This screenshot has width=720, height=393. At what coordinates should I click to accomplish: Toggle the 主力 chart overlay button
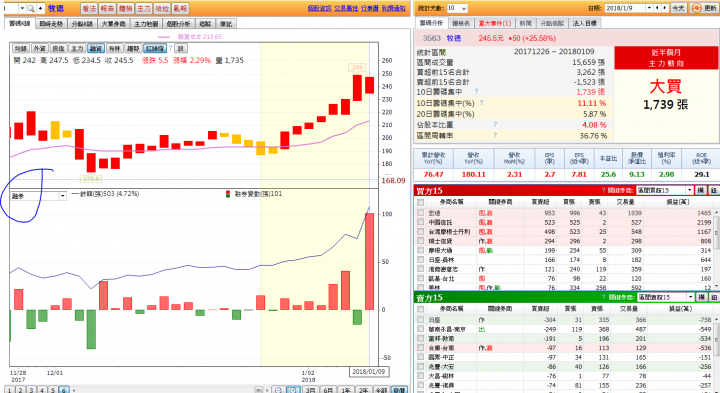tap(77, 48)
